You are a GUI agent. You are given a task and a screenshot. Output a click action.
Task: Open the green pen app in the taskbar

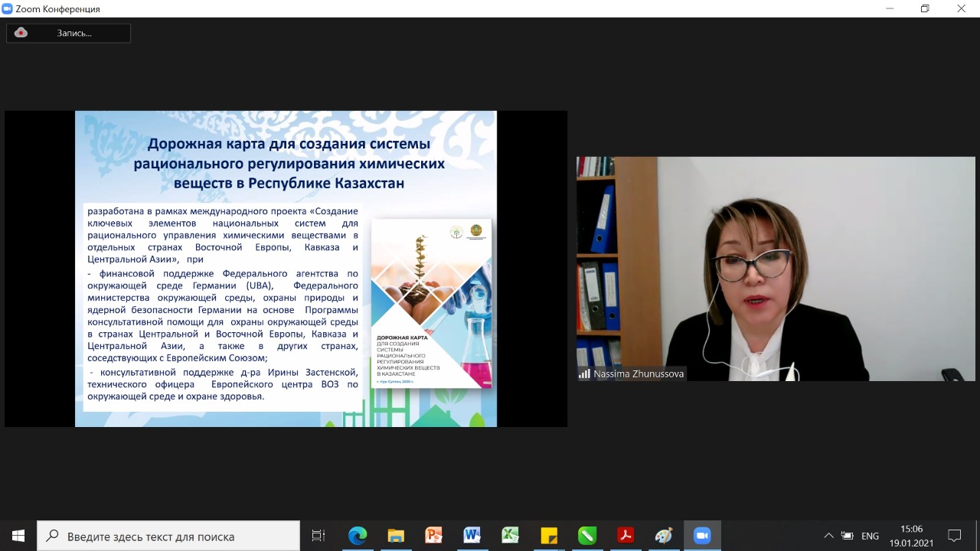(587, 536)
